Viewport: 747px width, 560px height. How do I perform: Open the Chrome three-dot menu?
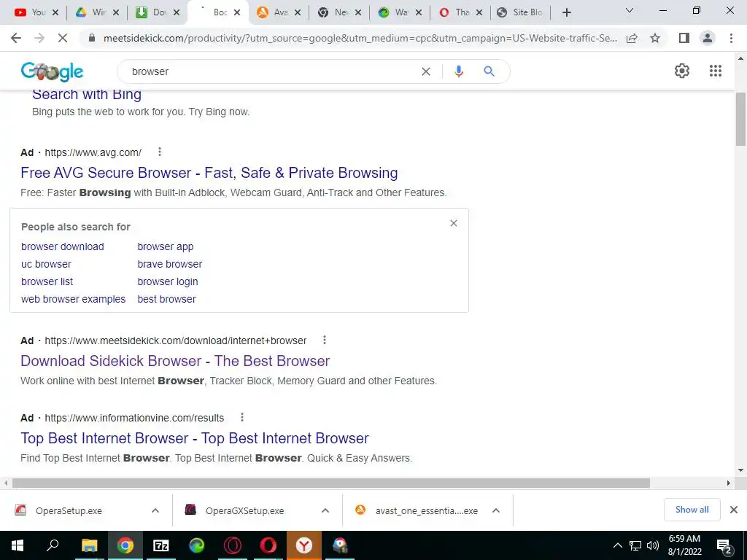(731, 38)
